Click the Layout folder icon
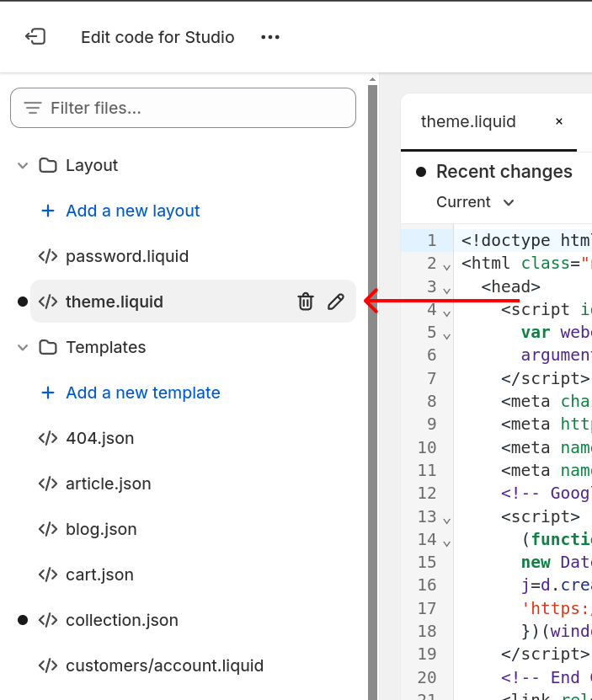 (x=48, y=165)
